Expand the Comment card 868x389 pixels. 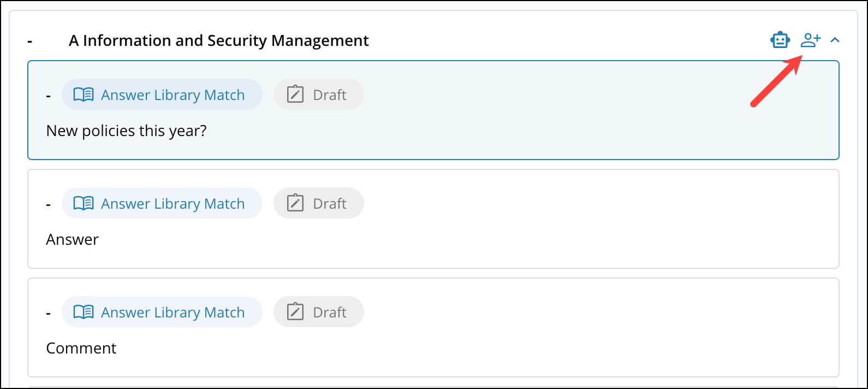(x=48, y=311)
